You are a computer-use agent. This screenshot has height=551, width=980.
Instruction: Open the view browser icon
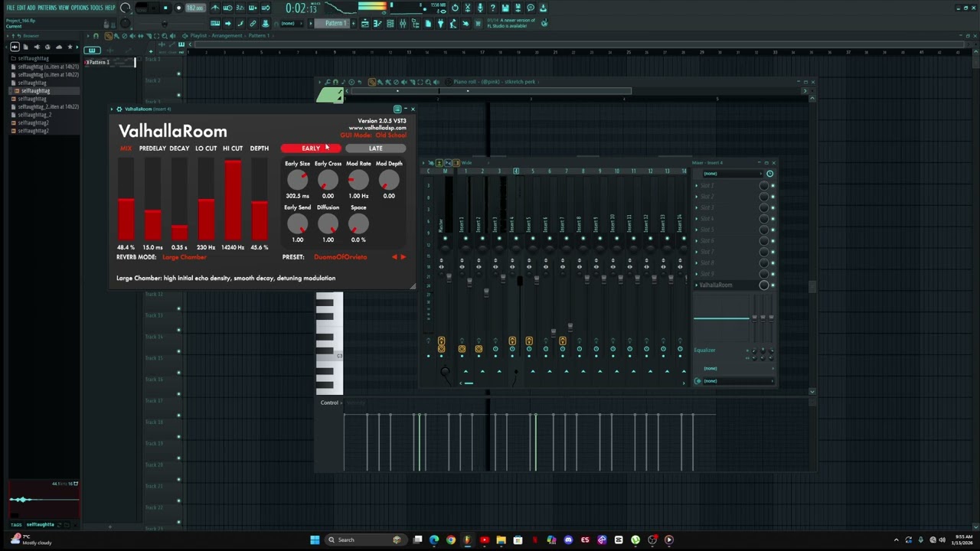click(415, 24)
